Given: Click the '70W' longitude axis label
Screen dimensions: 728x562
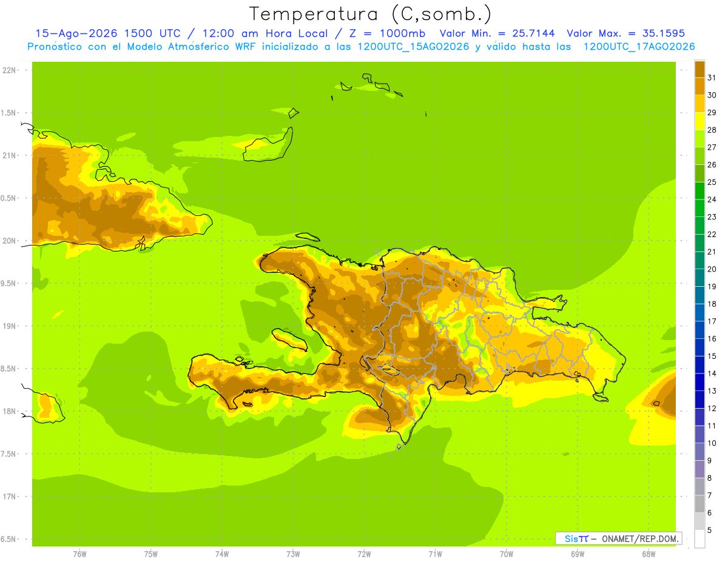Looking at the screenshot, I should click(507, 554).
